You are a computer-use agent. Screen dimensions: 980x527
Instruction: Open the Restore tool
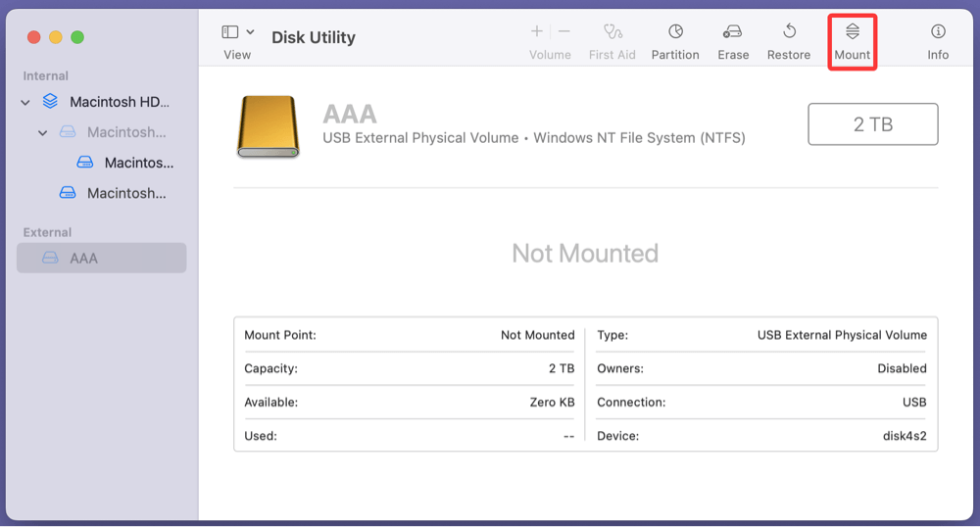[x=789, y=42]
